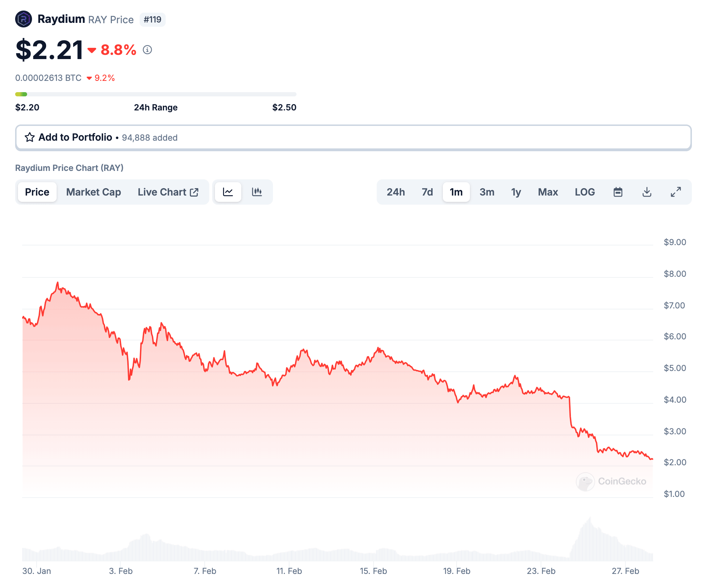
Task: Open the price change info icon
Action: coord(147,50)
